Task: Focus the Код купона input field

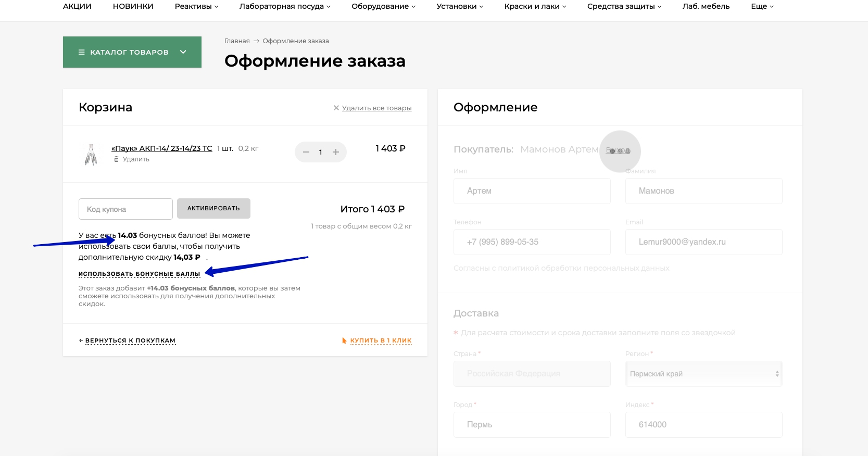Action: 125,209
